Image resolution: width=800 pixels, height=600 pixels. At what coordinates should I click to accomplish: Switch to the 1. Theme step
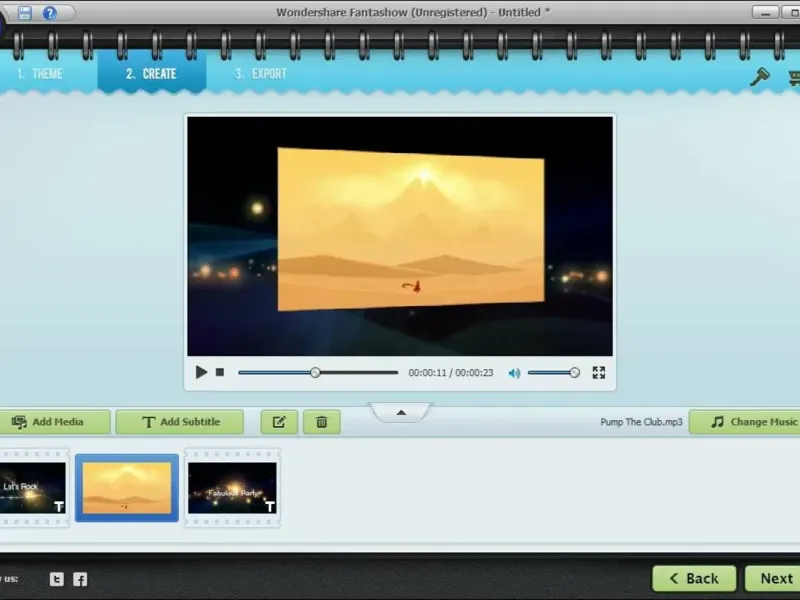pos(40,74)
